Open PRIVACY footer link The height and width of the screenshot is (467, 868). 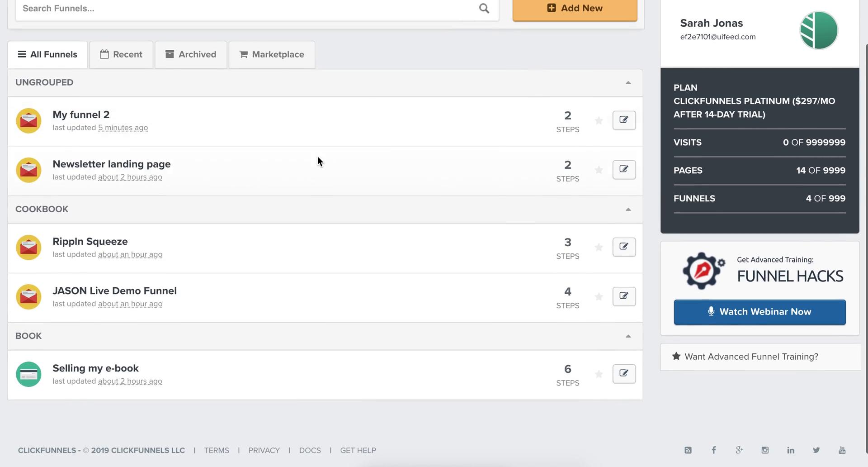[264, 450]
